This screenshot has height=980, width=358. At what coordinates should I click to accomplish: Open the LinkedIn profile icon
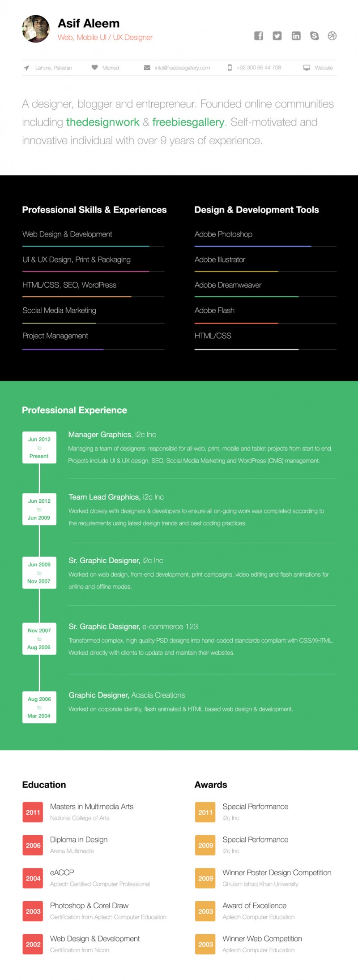point(296,36)
